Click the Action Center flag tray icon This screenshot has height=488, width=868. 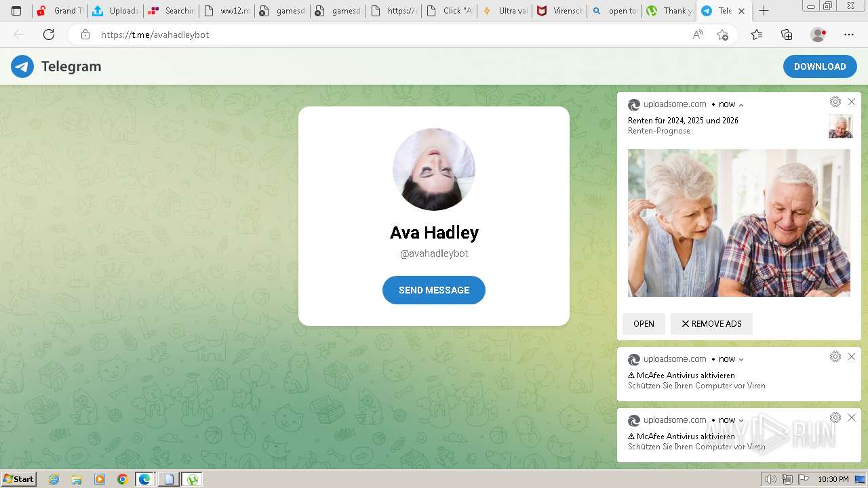coord(804,479)
